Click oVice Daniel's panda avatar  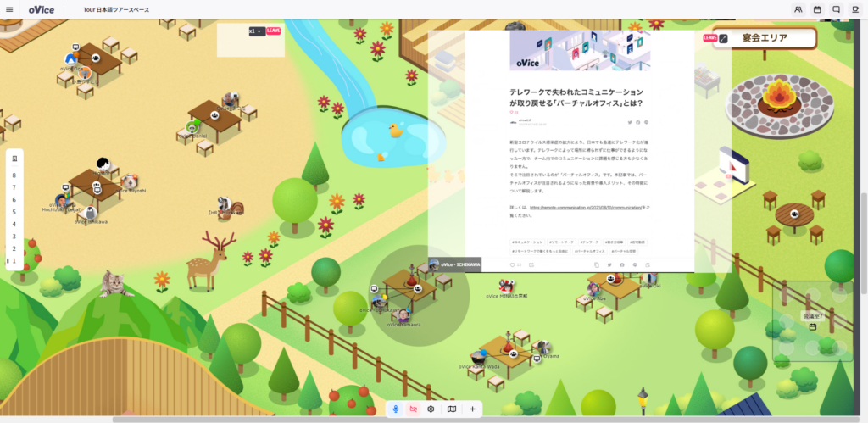click(192, 127)
